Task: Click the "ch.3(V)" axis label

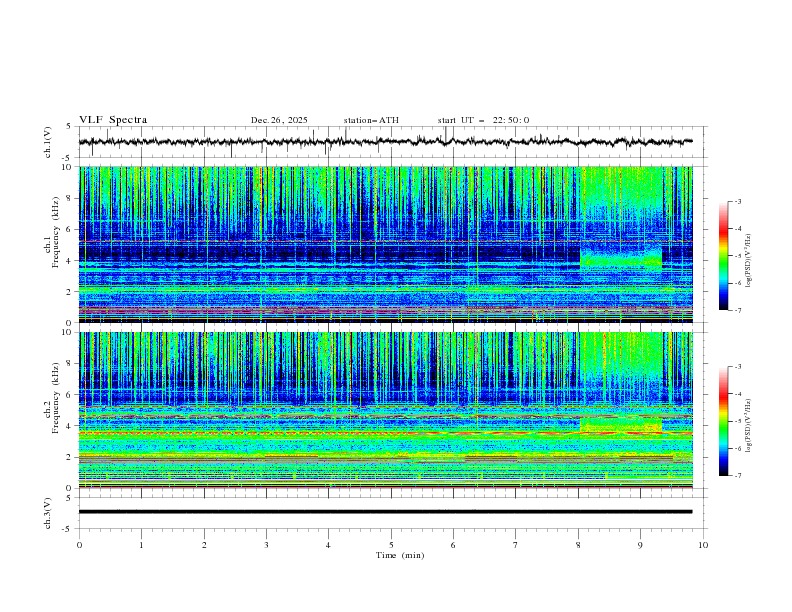Action: click(48, 513)
